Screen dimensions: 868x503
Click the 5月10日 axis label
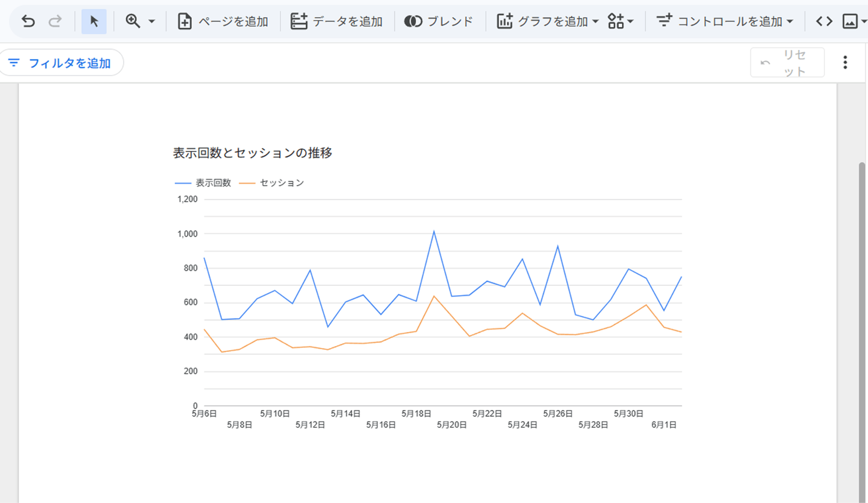(x=275, y=414)
